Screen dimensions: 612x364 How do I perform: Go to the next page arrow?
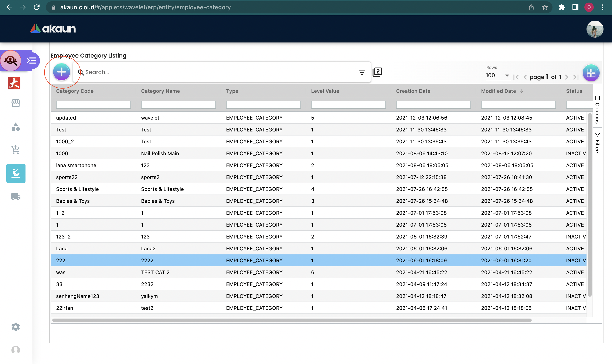pyautogui.click(x=567, y=77)
